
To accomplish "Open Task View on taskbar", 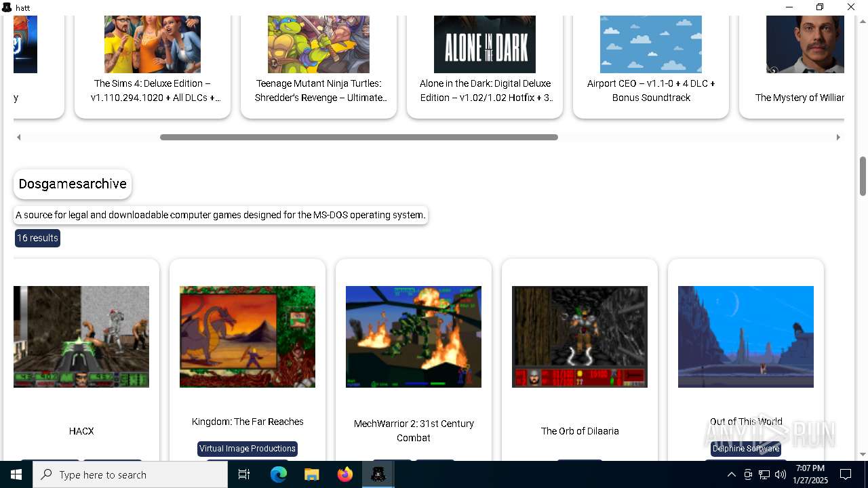I will pyautogui.click(x=244, y=474).
